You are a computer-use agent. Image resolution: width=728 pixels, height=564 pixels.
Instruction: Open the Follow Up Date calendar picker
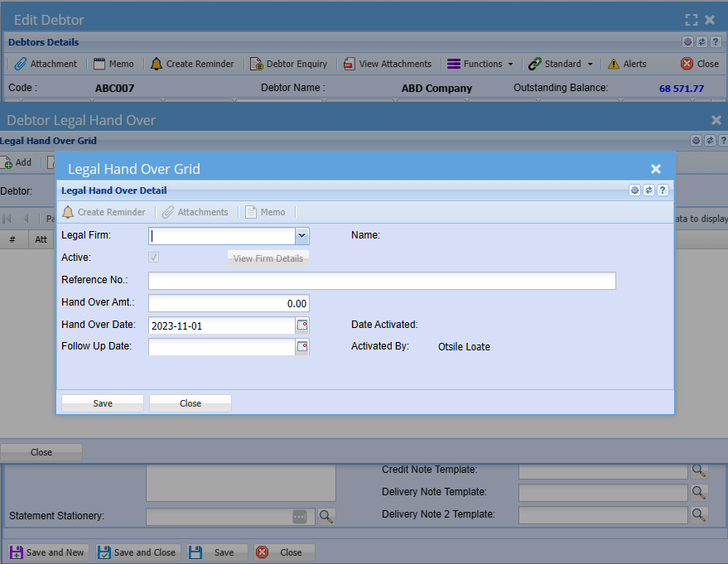click(302, 346)
